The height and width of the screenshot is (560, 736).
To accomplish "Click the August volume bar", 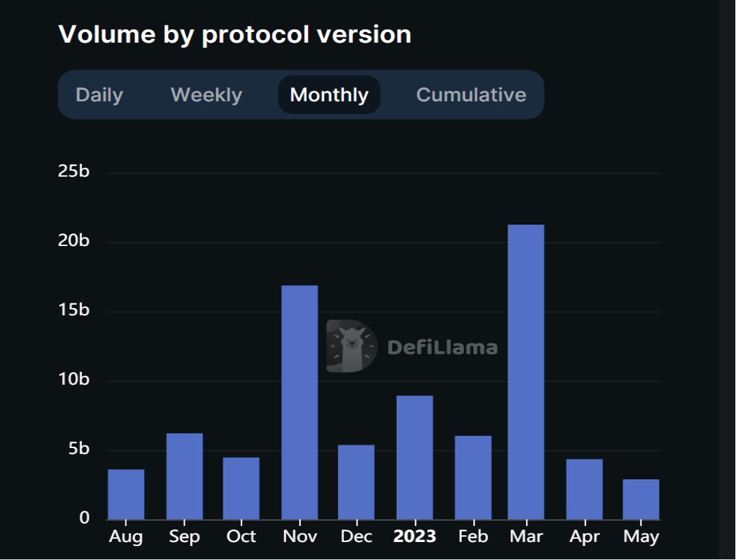I will [126, 494].
